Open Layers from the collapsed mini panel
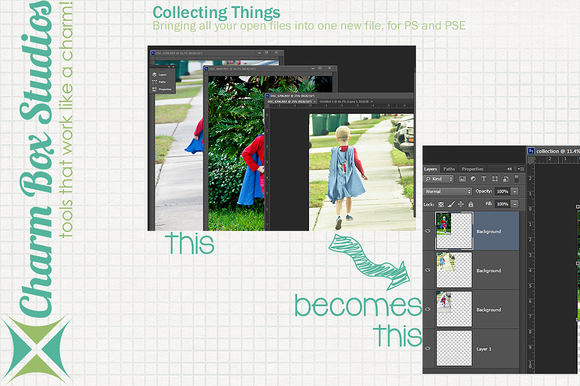The height and width of the screenshot is (386, 580). click(159, 75)
